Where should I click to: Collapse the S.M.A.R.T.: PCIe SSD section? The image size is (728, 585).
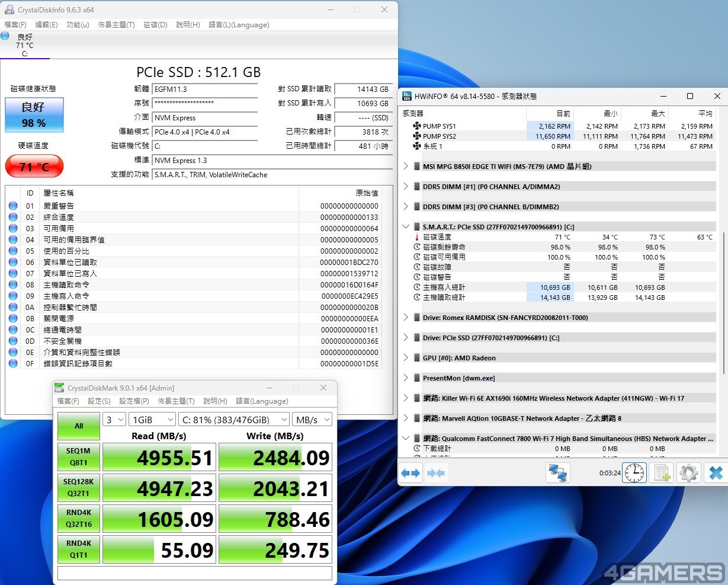click(406, 227)
